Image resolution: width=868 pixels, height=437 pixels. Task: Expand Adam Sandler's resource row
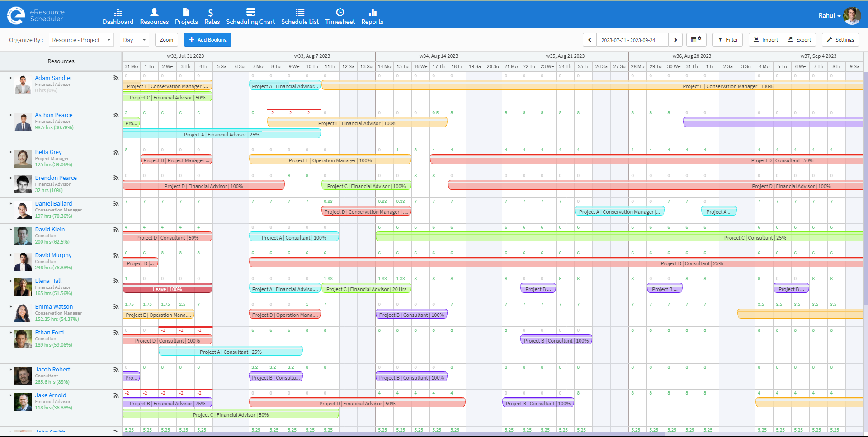pos(11,78)
